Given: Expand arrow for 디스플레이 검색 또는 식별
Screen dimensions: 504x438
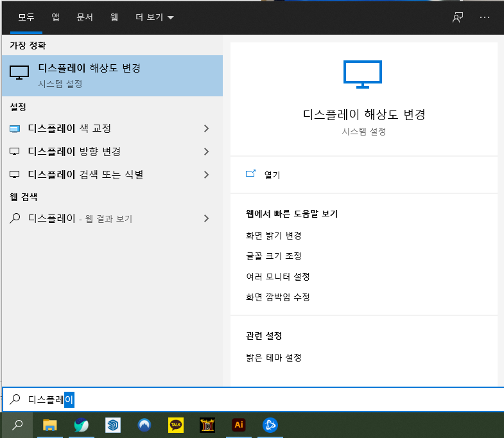Looking at the screenshot, I should 206,175.
